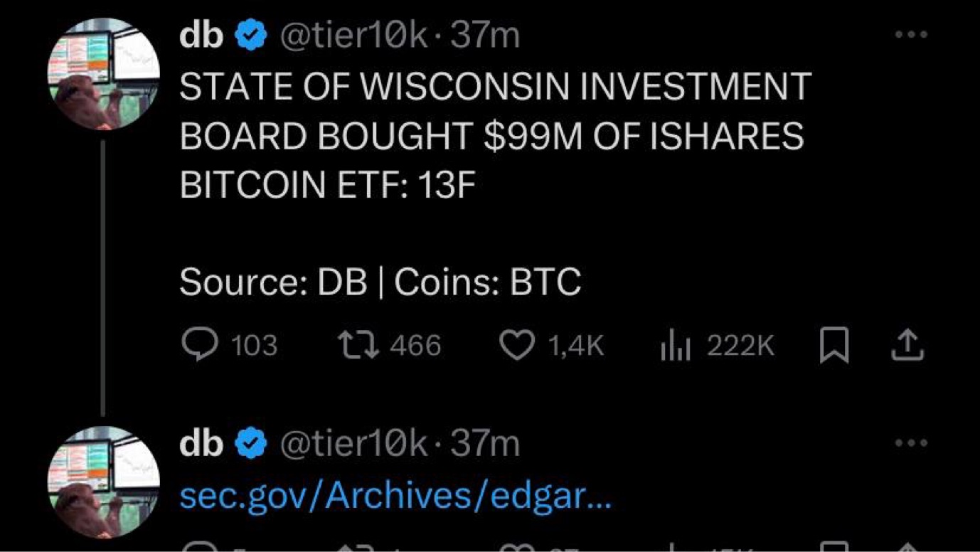The width and height of the screenshot is (980, 552).
Task: Bookmark the Bitcoin ETF tweet
Action: [834, 346]
